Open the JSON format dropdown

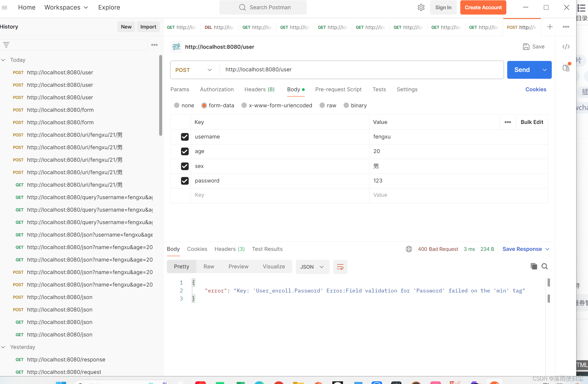point(312,267)
